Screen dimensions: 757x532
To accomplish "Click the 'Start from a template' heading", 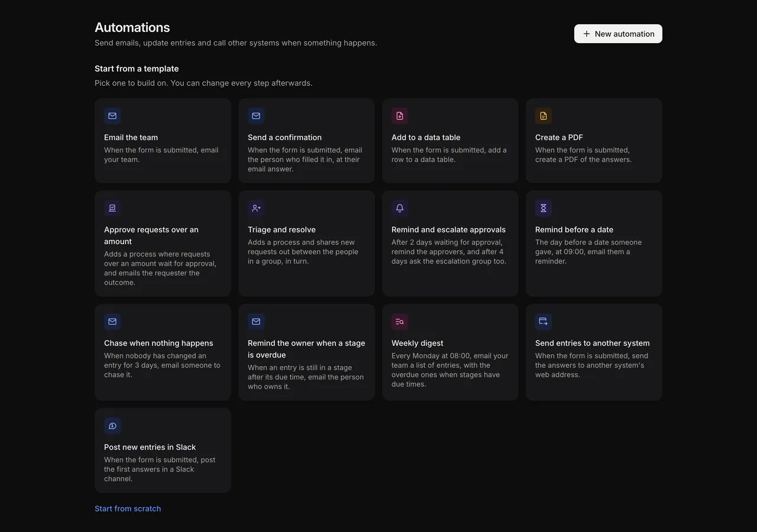I will [137, 69].
